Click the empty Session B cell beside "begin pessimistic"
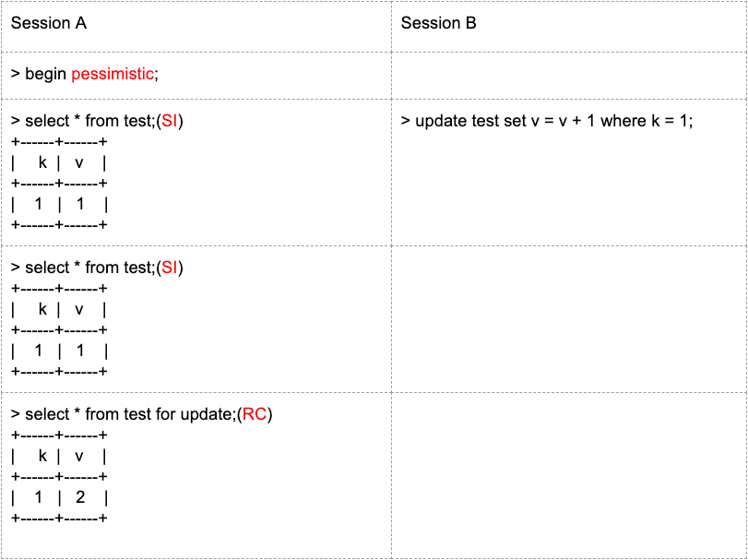The image size is (748, 560). click(569, 75)
